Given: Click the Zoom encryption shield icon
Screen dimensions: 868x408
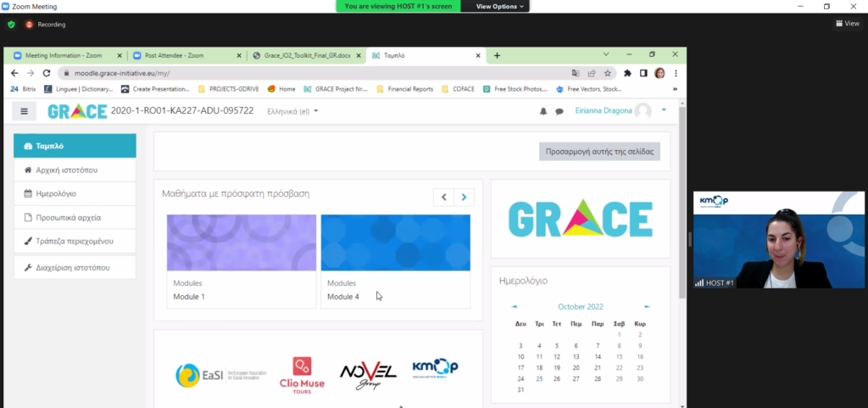Looking at the screenshot, I should (11, 25).
